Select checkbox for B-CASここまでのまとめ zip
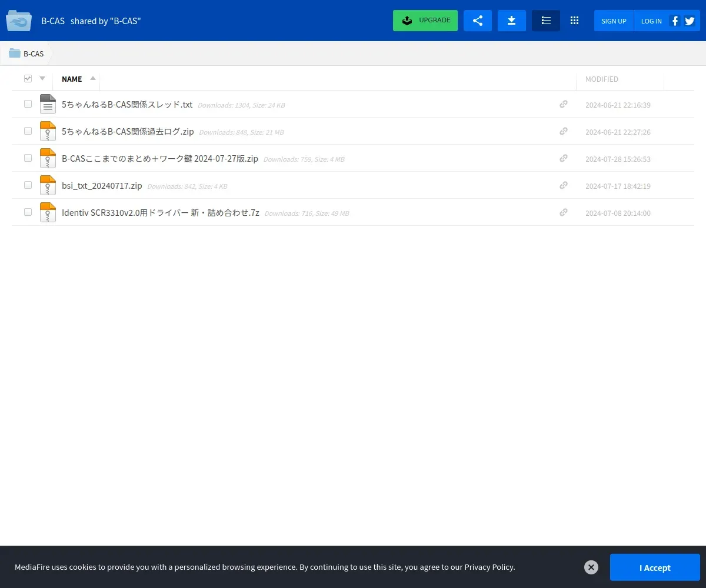 28,158
